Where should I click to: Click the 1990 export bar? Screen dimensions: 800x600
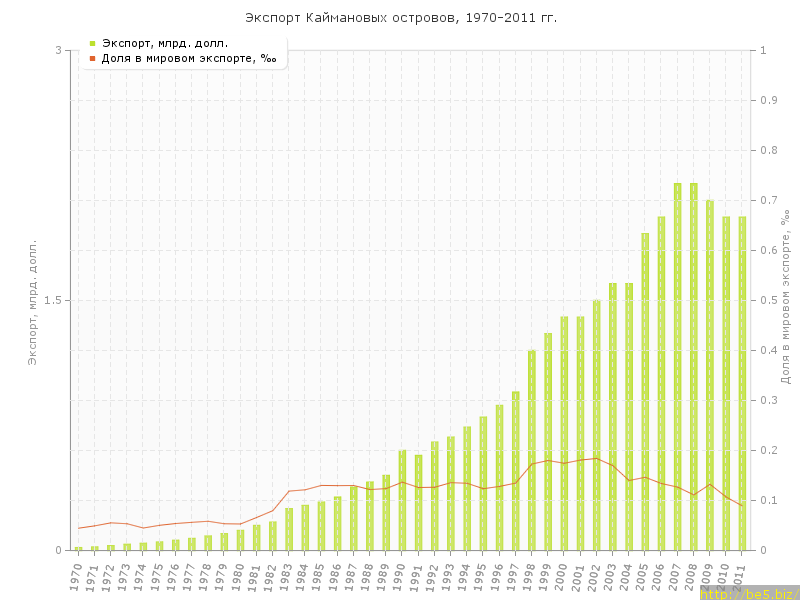point(402,500)
